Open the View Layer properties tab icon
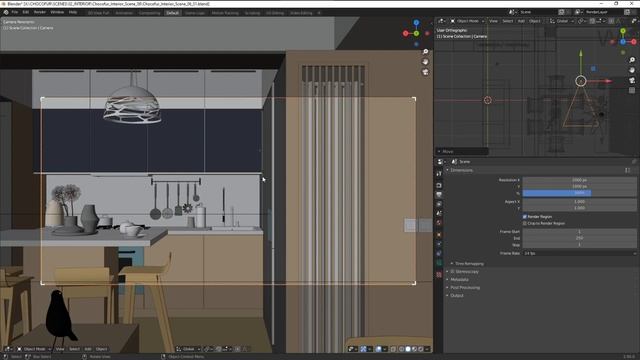This screenshot has height=360, width=640. click(439, 204)
